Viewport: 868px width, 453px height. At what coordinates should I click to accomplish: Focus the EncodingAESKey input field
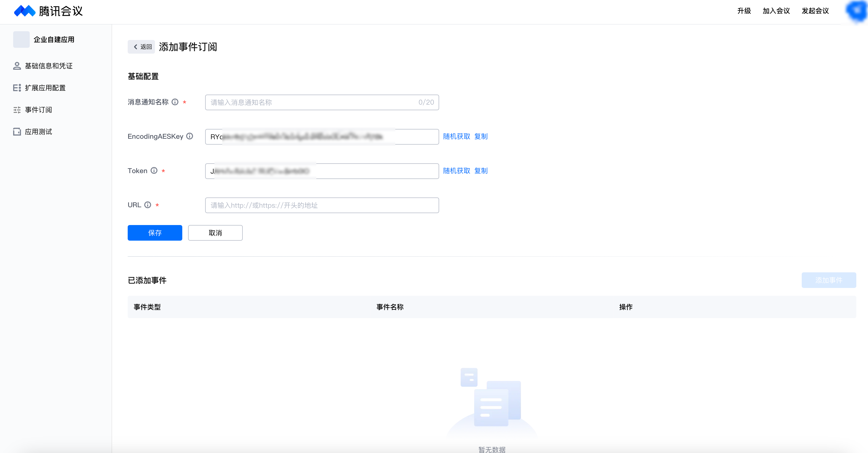pos(322,137)
